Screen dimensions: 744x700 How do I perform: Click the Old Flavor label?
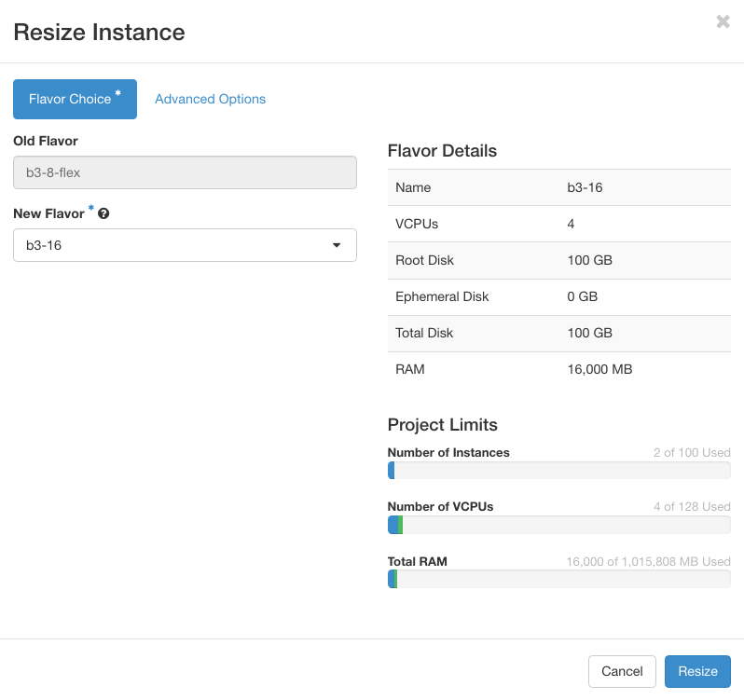click(46, 141)
